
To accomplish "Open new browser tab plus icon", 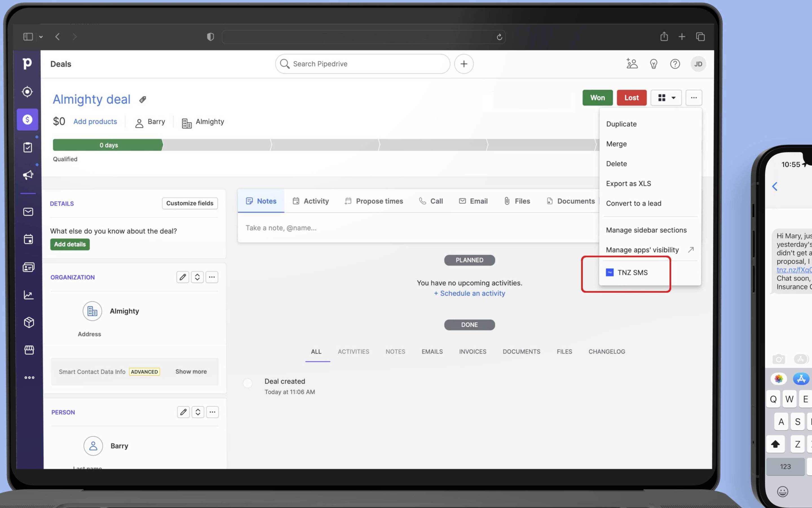I will coord(682,37).
